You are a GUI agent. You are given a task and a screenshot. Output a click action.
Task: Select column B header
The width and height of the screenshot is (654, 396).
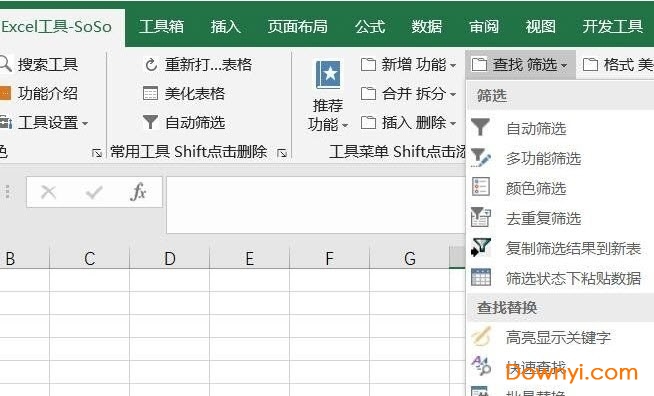(x=25, y=258)
